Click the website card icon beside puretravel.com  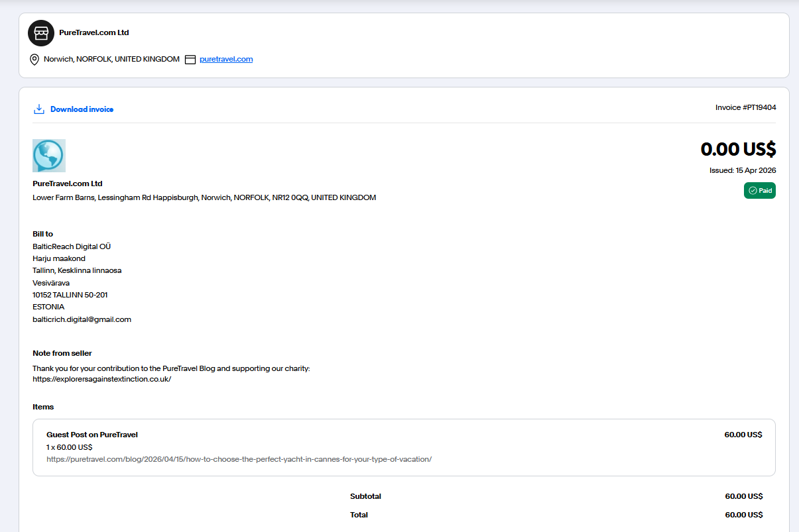(190, 60)
